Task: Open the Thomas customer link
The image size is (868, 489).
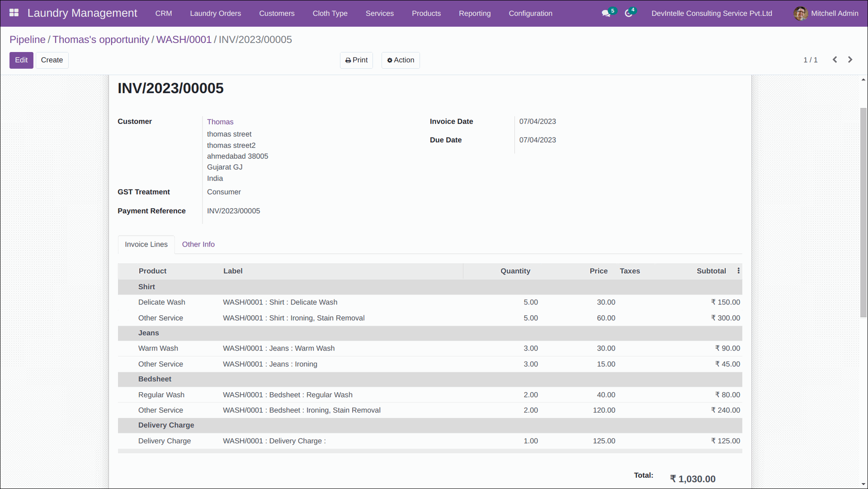Action: click(220, 122)
